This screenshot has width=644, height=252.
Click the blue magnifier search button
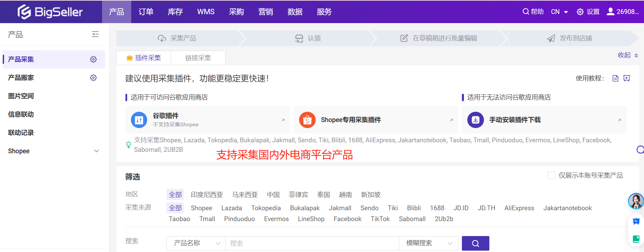(475, 243)
